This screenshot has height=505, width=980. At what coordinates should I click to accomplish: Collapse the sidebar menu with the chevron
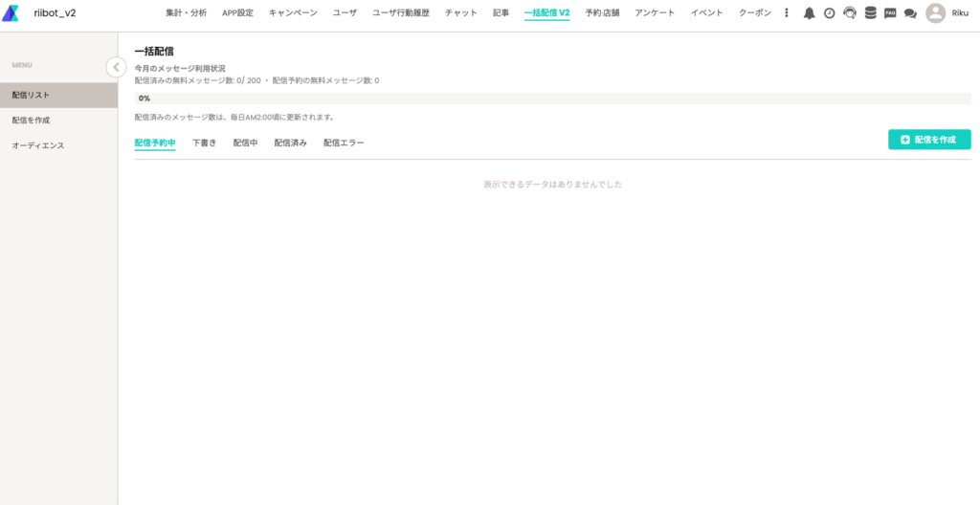click(116, 67)
